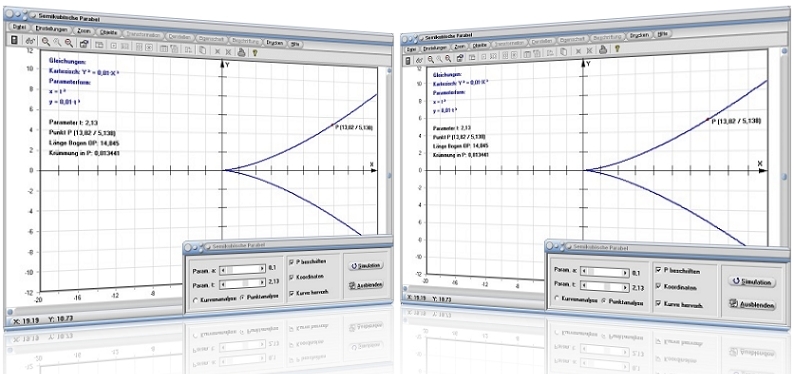The height and width of the screenshot is (374, 794).
Task: Click 'Krümmung in P' text in right window
Action: click(452, 155)
